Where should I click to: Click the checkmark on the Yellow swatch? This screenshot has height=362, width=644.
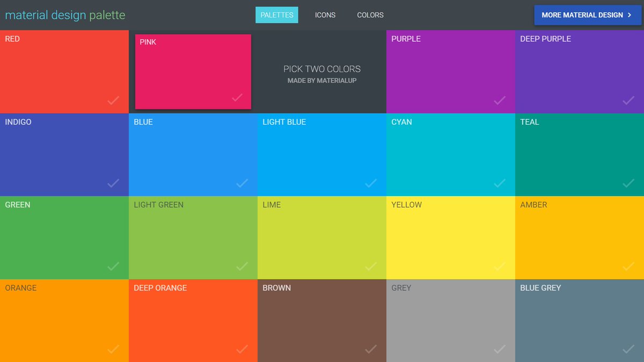(x=500, y=266)
